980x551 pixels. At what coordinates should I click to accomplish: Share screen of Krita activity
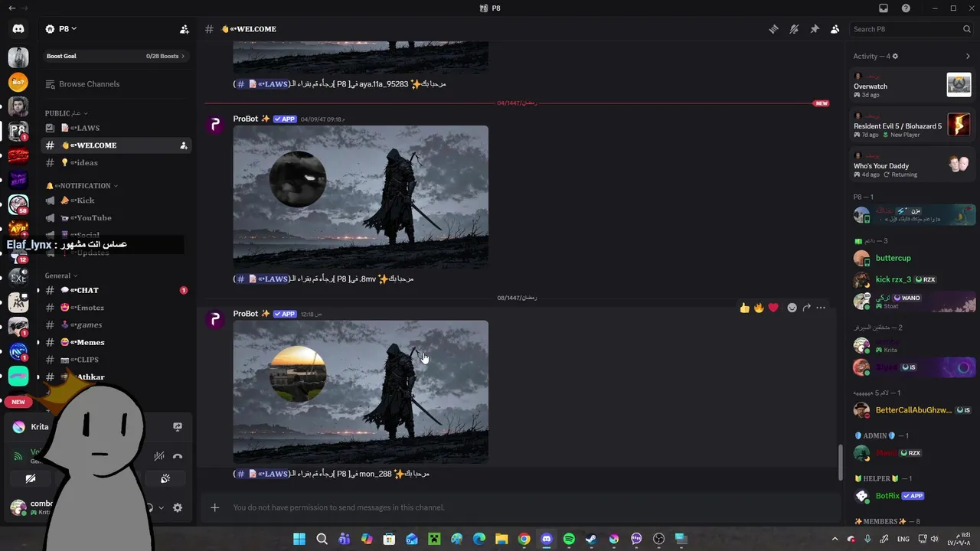click(178, 427)
